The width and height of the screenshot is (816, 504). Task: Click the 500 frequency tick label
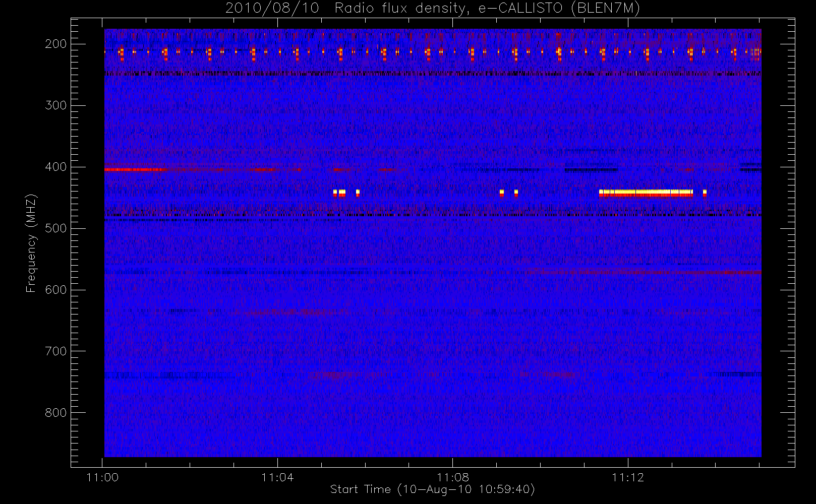click(56, 228)
